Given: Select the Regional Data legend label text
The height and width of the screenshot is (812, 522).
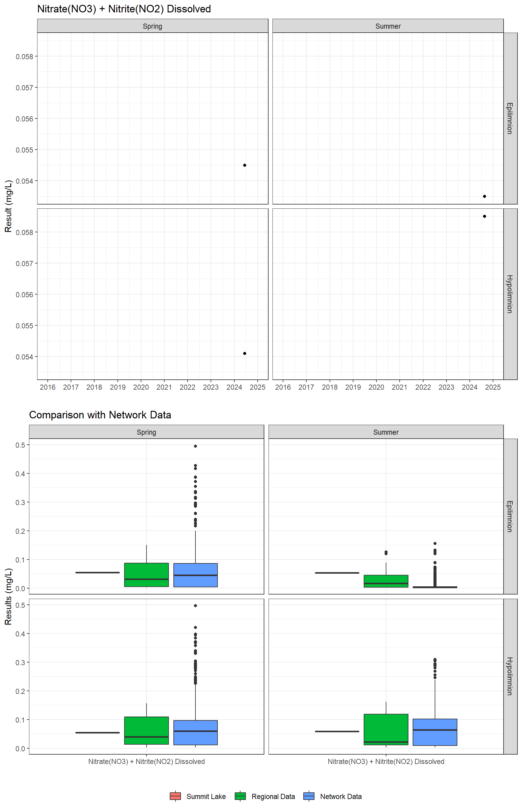Looking at the screenshot, I should 273,796.
